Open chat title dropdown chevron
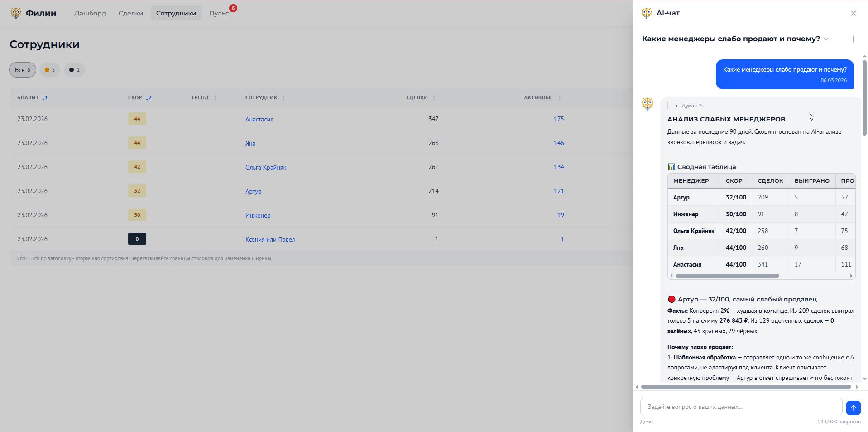The width and height of the screenshot is (868, 432). (826, 39)
